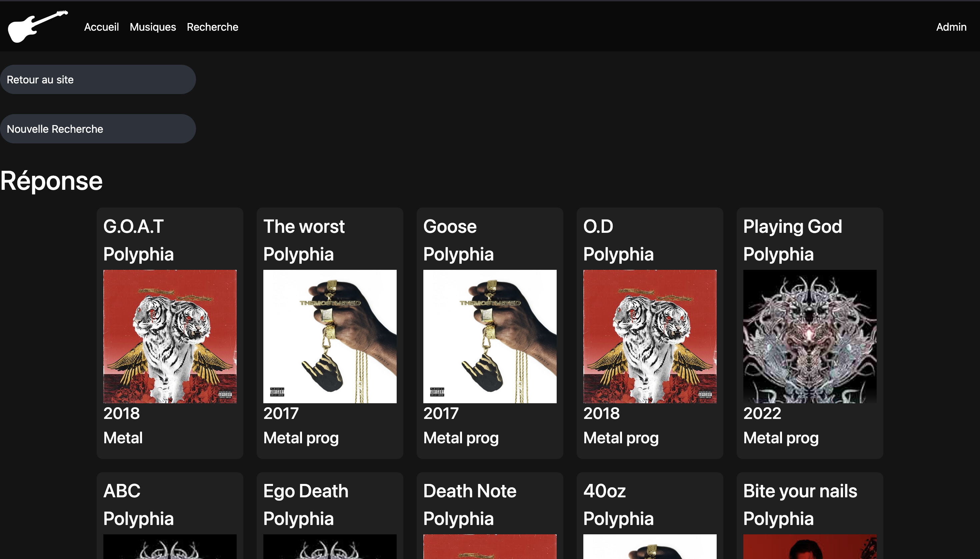Click the 2017 year on The worst card
Viewport: 980px width, 559px height.
tap(281, 414)
